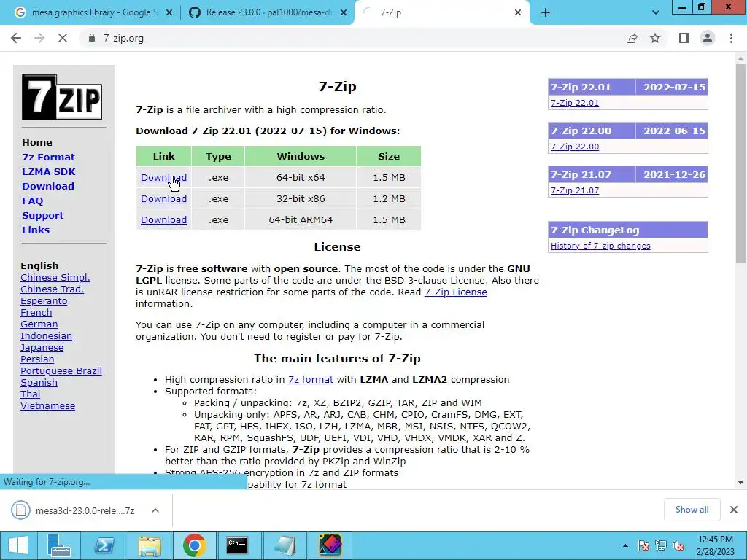Click the scrollbar down arrow
The width and height of the screenshot is (747, 560).
(x=740, y=483)
